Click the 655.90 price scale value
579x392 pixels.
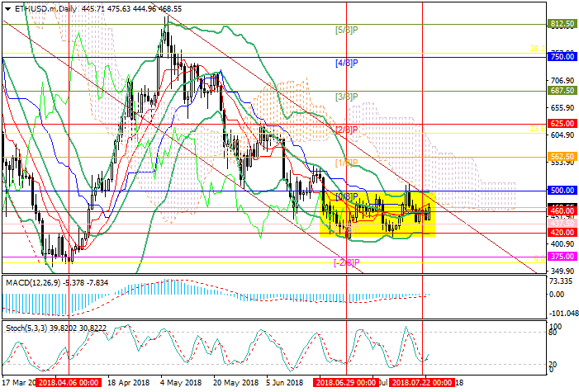pyautogui.click(x=562, y=108)
